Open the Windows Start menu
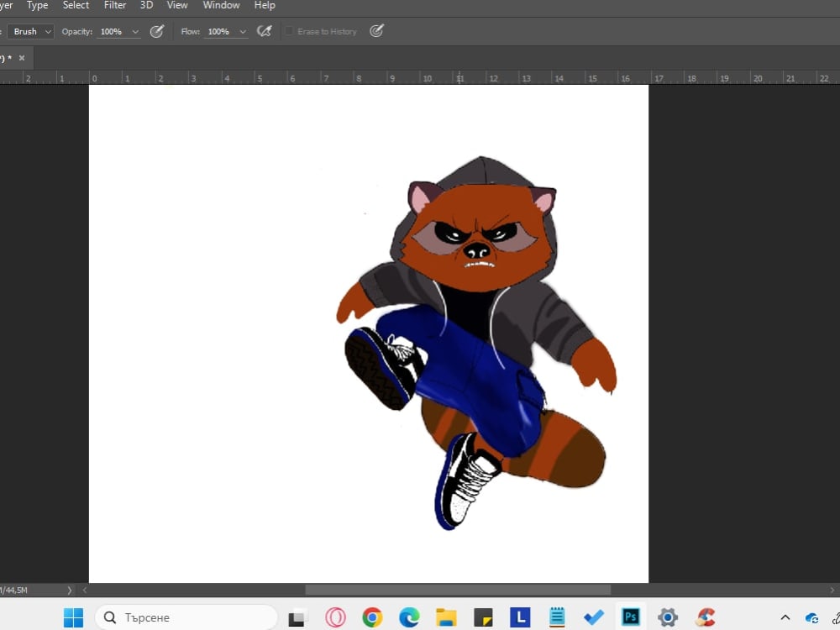Image resolution: width=840 pixels, height=630 pixels. point(73,617)
